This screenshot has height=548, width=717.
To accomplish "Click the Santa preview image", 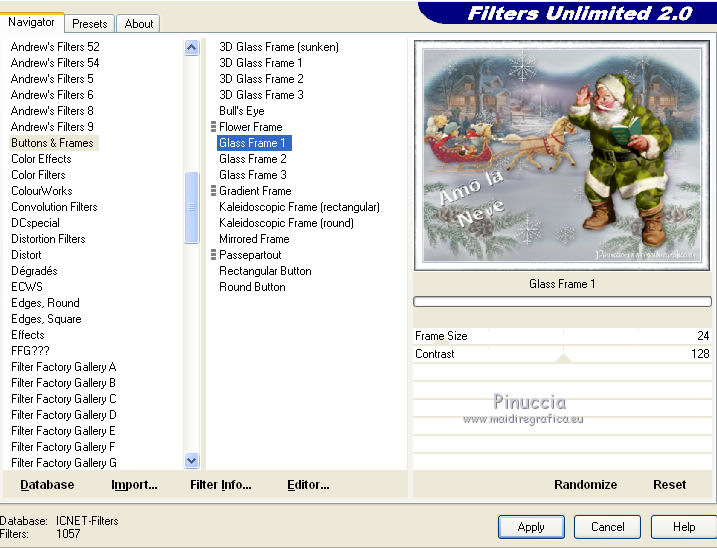I will pyautogui.click(x=562, y=156).
